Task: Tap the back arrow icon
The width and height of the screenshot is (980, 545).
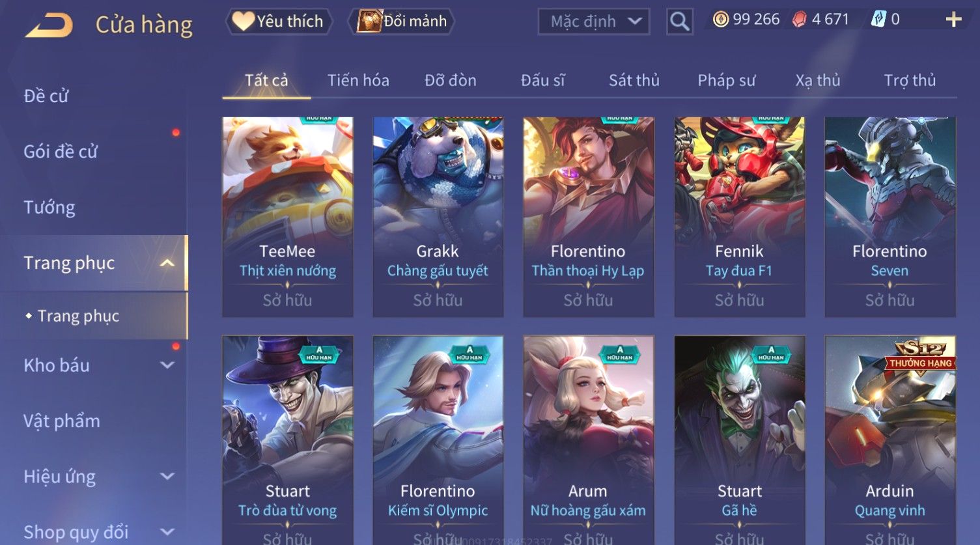Action: click(x=49, y=25)
